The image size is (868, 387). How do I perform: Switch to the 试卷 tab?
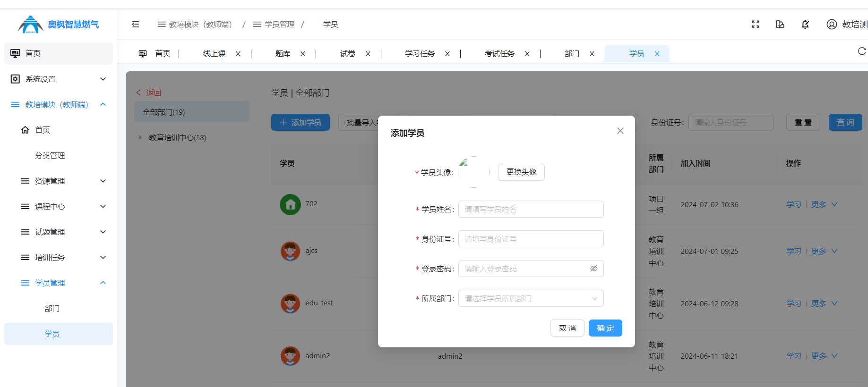347,54
